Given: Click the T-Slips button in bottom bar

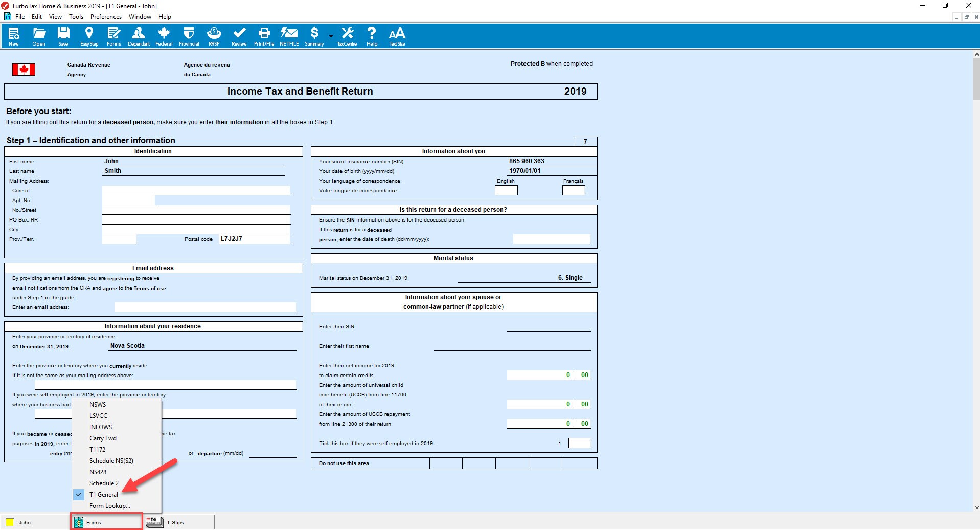Looking at the screenshot, I should [178, 522].
